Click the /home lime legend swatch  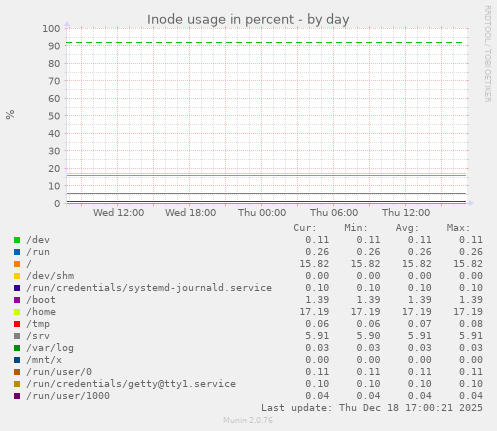tap(17, 312)
